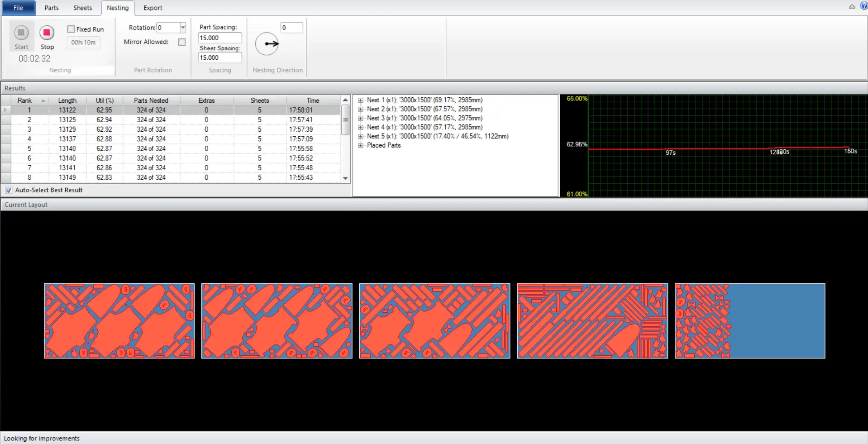Viewport: 868px width, 444px height.
Task: Uncheck Auto-Select Best Result
Action: coord(9,190)
